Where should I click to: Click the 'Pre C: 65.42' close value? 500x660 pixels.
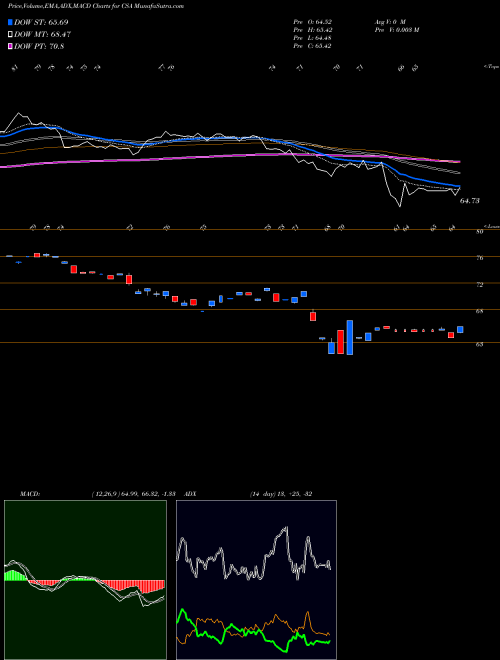(x=313, y=46)
